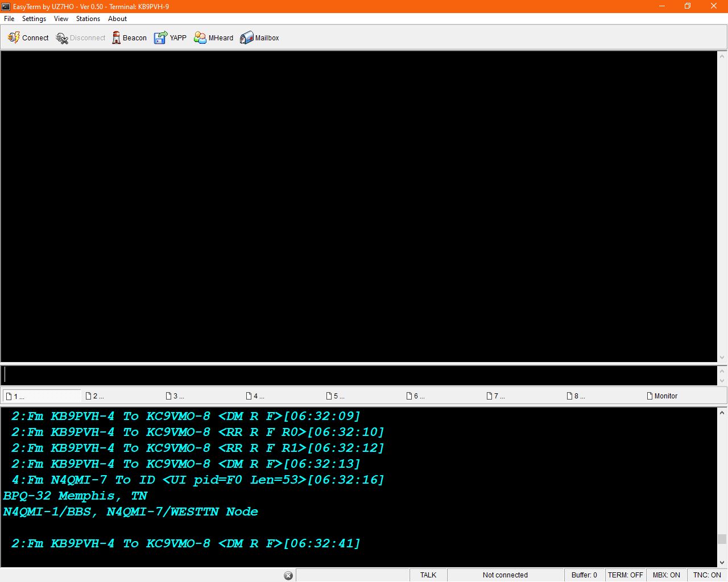Click the N4QMI-7 UI pid=F0 line
This screenshot has width=728, height=582.
point(198,480)
